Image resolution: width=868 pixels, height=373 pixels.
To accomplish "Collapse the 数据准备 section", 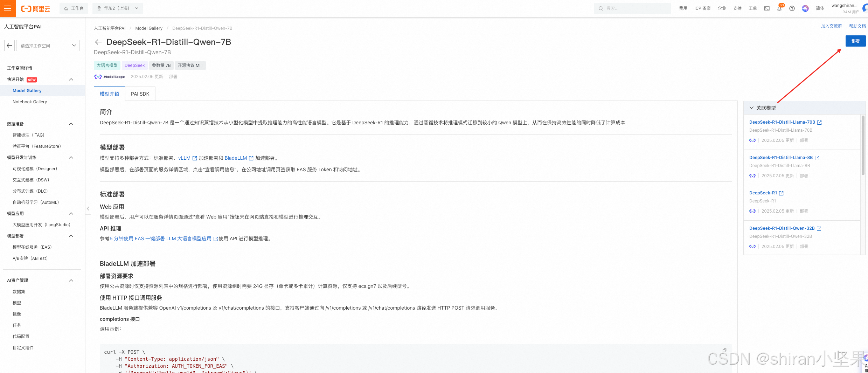I will click(x=71, y=124).
